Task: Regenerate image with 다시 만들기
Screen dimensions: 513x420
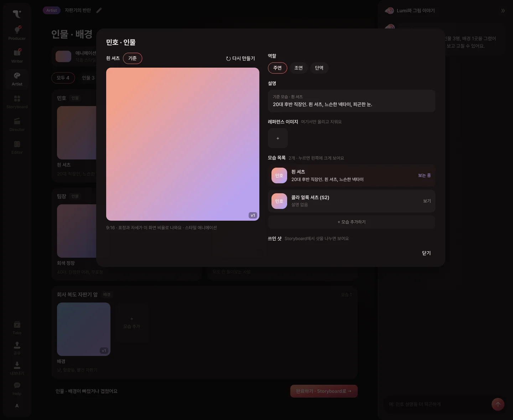Action: point(240,58)
